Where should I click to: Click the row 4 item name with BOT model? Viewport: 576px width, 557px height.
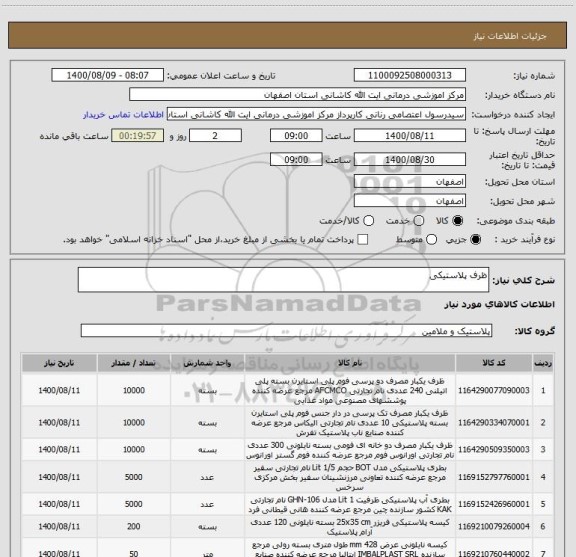coord(350,477)
